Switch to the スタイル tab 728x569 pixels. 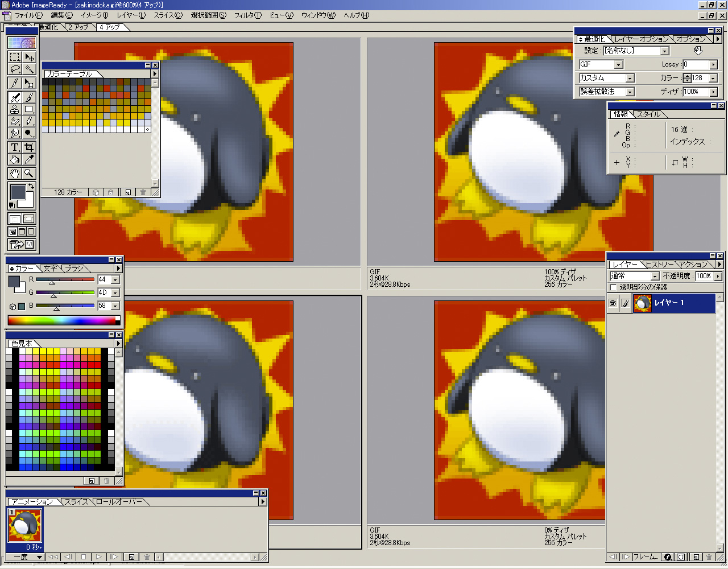[x=648, y=114]
